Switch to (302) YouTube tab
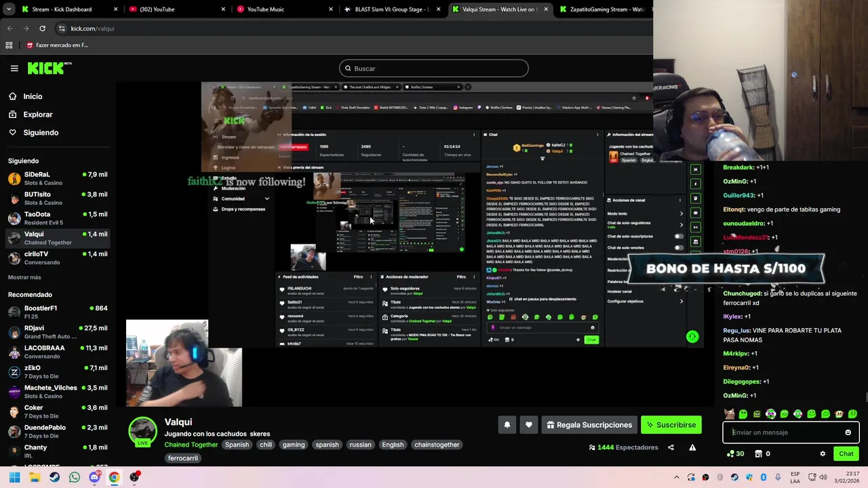Image resolution: width=868 pixels, height=488 pixels. pos(176,9)
